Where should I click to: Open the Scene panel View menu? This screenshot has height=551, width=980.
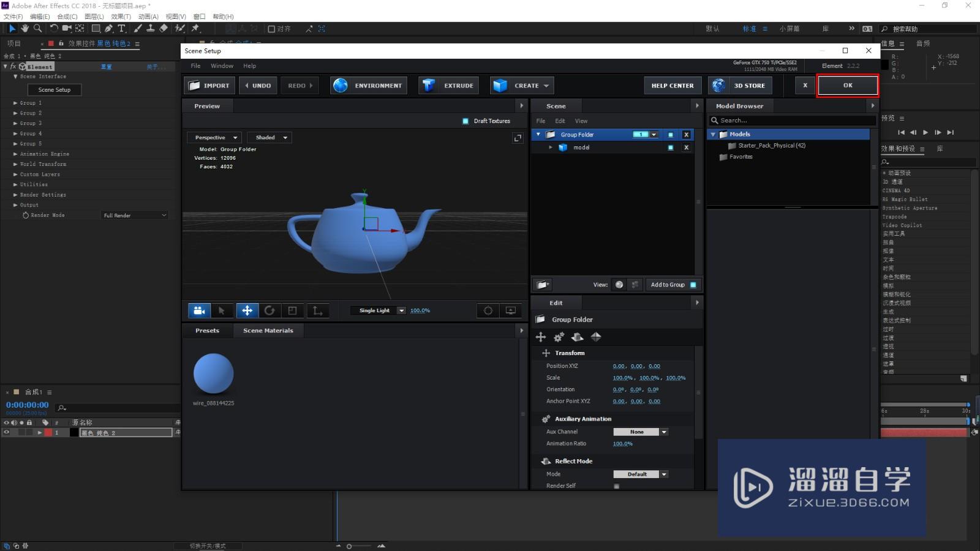tap(581, 121)
